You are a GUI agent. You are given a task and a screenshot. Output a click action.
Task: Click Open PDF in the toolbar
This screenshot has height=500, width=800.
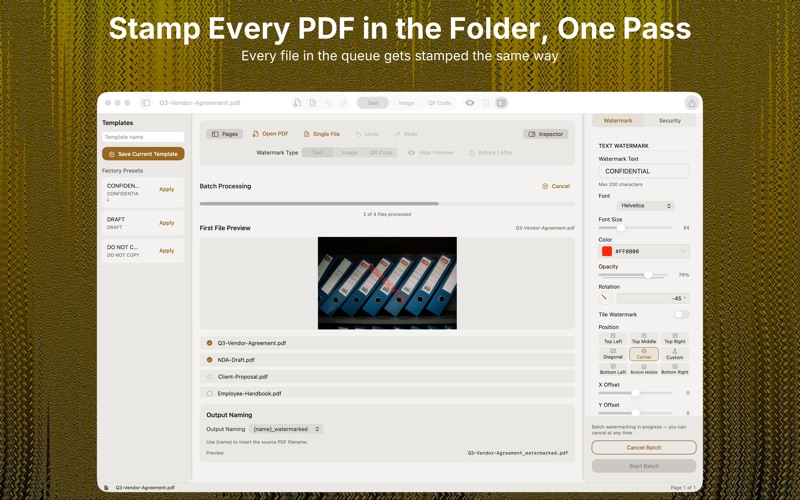(270, 134)
